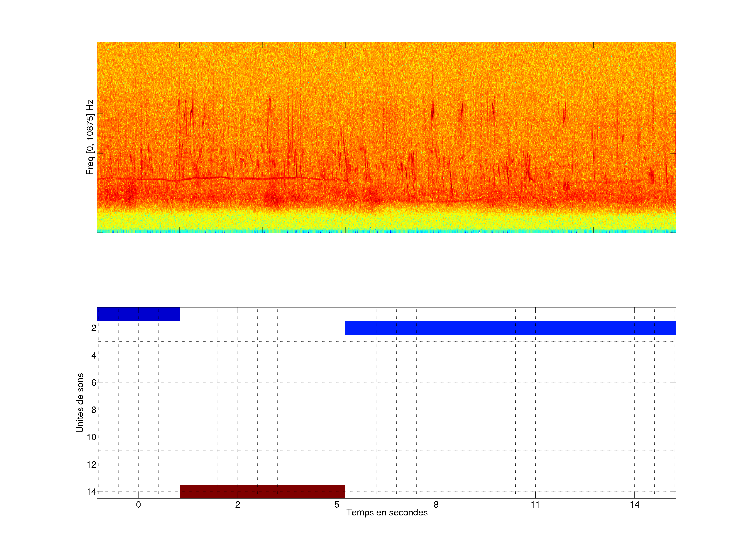Click y-axis tick label 10

click(92, 437)
